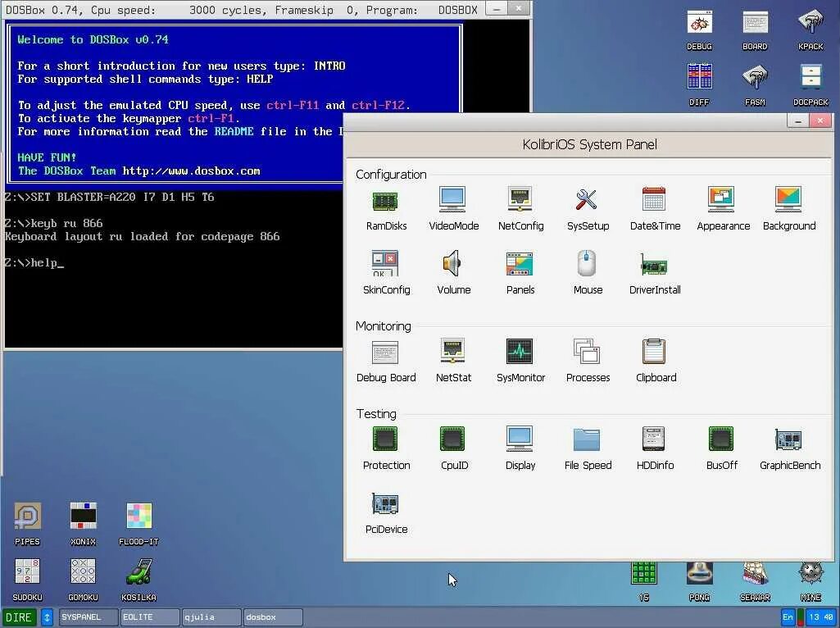Minimize the DOSBox window
This screenshot has width=840, height=628.
pos(497,9)
